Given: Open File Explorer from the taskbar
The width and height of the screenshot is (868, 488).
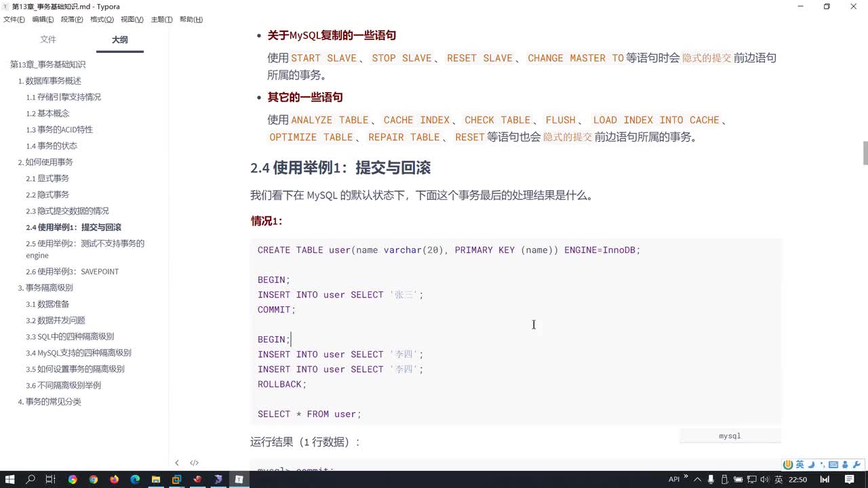Looking at the screenshot, I should pyautogui.click(x=156, y=479).
